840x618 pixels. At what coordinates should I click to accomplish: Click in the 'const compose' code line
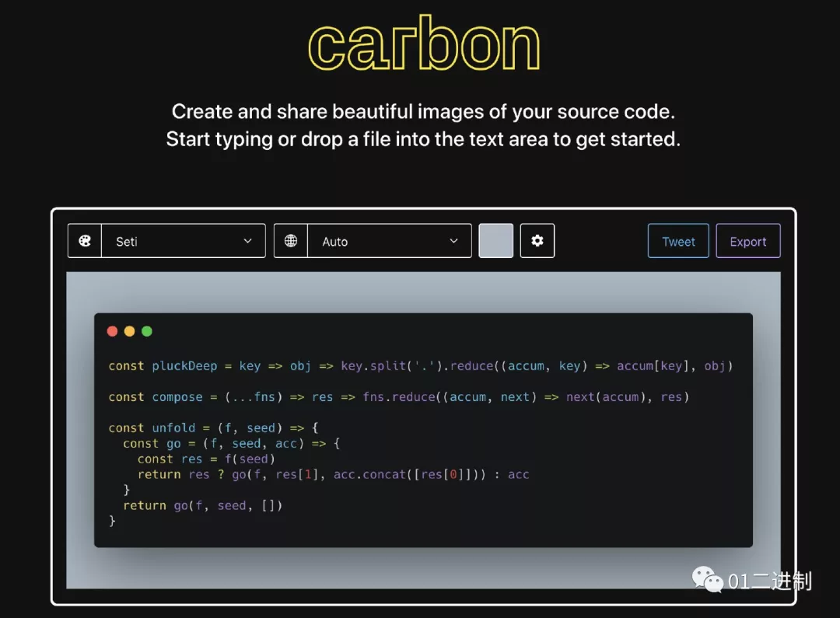(398, 396)
